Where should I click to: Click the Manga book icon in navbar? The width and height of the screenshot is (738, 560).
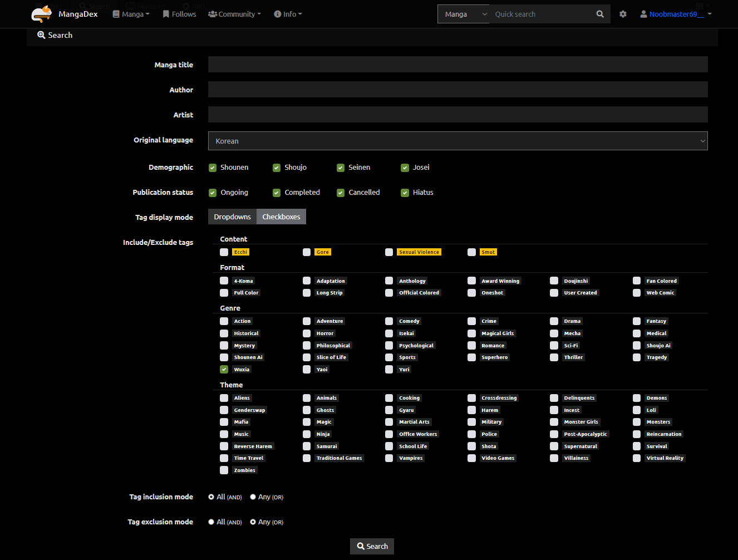tap(116, 14)
